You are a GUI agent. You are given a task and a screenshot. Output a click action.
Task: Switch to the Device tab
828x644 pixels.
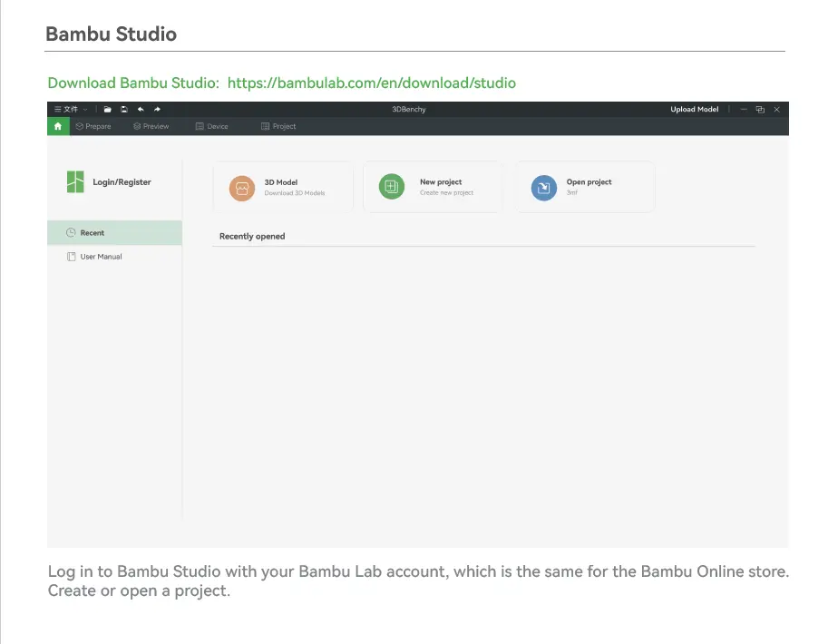coord(211,126)
